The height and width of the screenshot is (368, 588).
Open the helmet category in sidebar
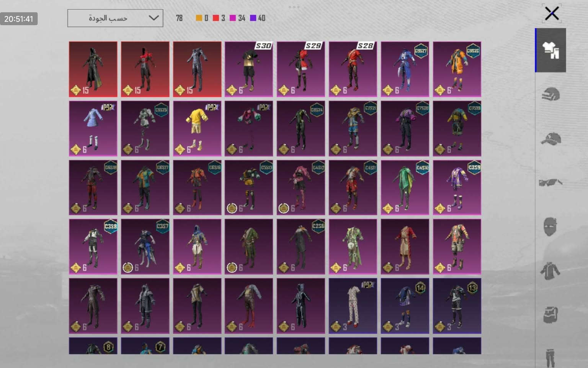click(550, 94)
